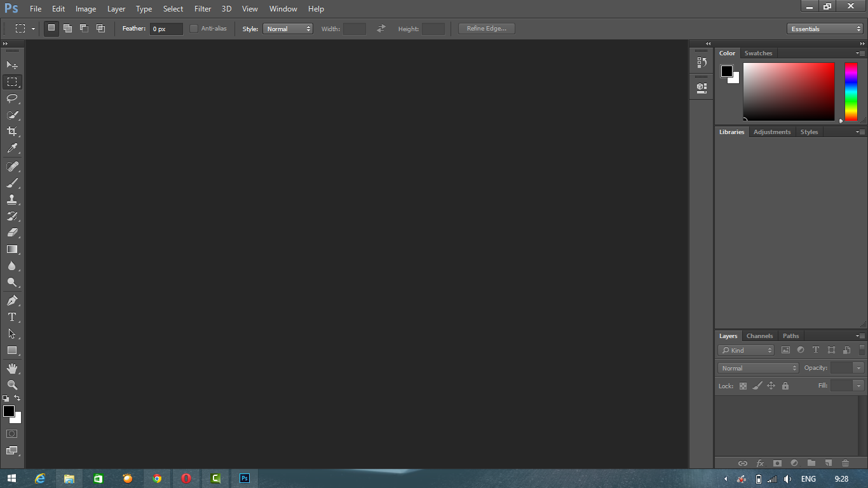Screen dimensions: 868x488
Task: Pick a color from the hue spectrum bar
Action: [x=851, y=91]
